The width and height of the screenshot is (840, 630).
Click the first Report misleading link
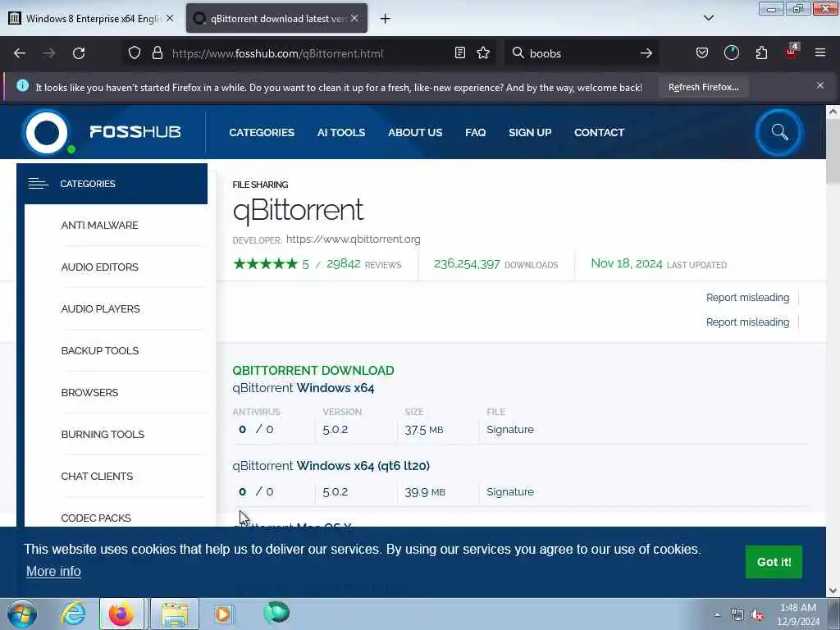click(747, 297)
